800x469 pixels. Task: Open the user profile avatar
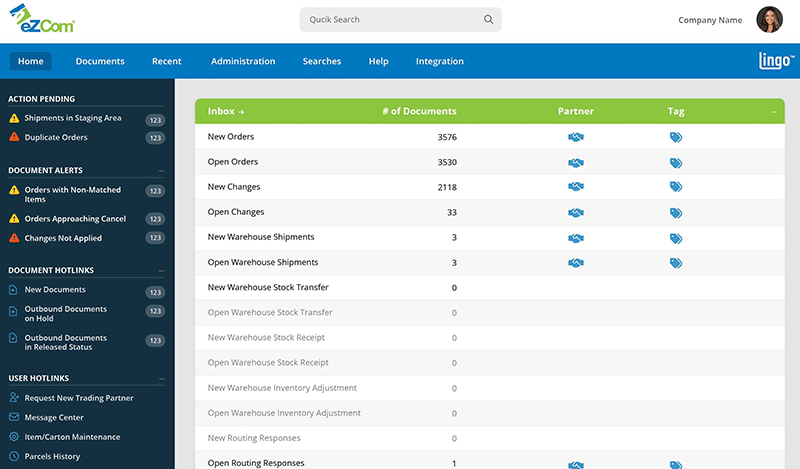[769, 20]
